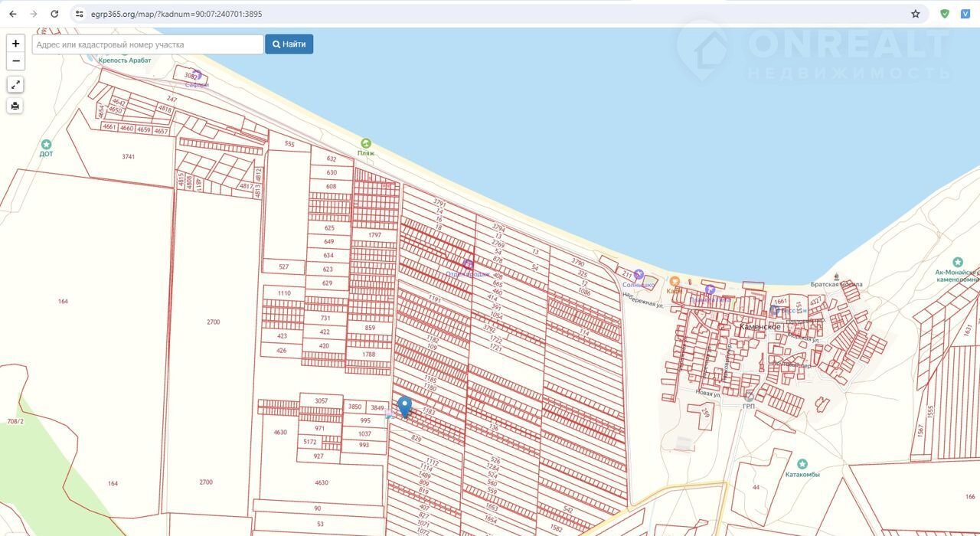Click the Найти search button
980x536 pixels.
click(x=289, y=44)
